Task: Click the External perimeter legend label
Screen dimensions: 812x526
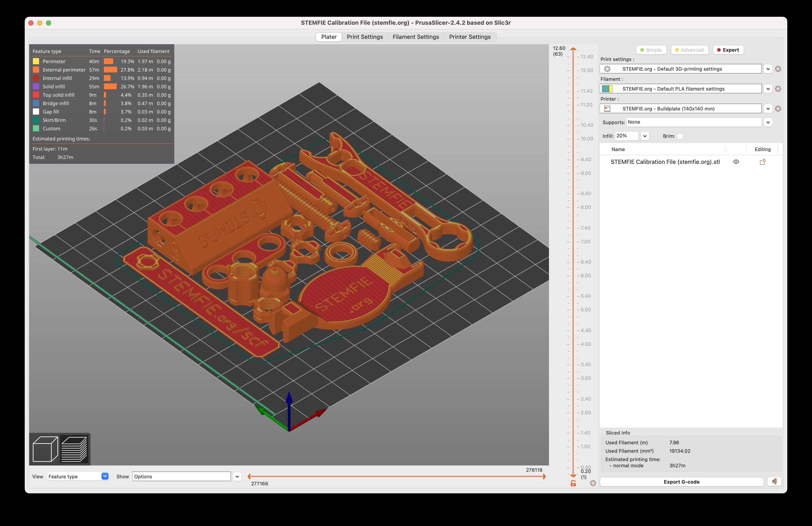Action: (64, 70)
